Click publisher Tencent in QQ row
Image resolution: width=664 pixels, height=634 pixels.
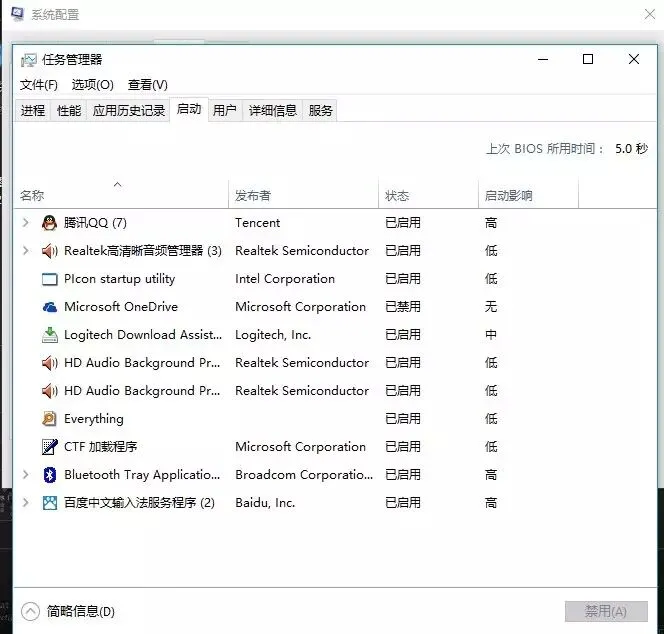click(x=257, y=223)
